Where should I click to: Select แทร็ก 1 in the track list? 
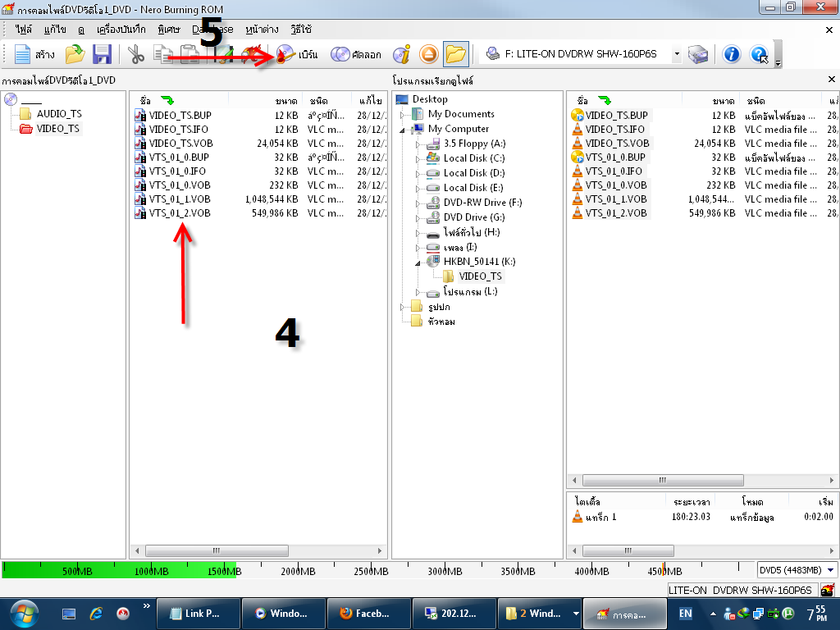(600, 517)
